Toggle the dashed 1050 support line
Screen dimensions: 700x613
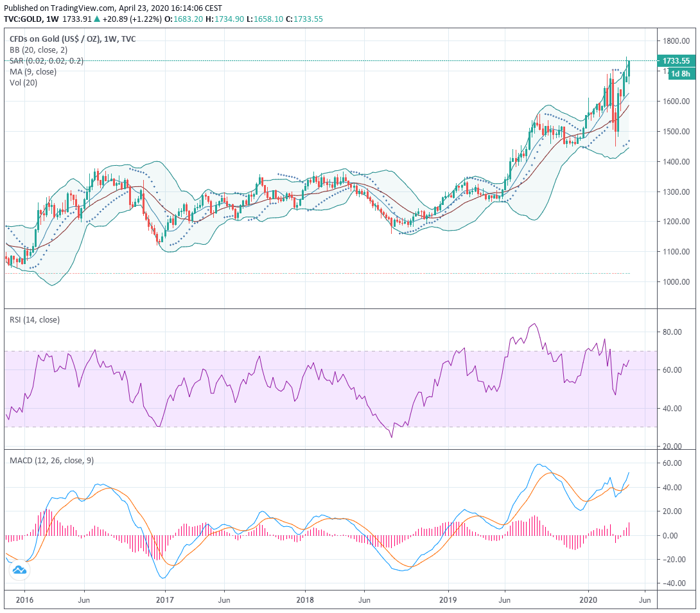(x=321, y=272)
